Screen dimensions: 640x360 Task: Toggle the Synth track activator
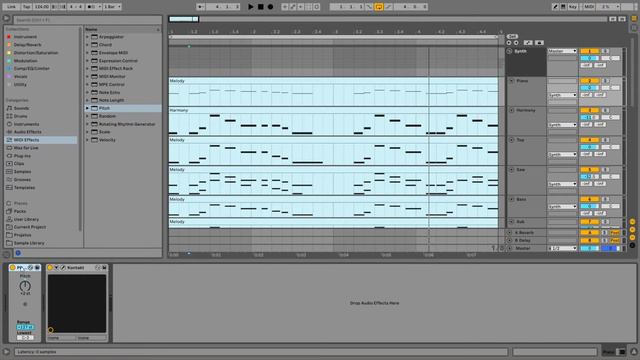[x=589, y=51]
